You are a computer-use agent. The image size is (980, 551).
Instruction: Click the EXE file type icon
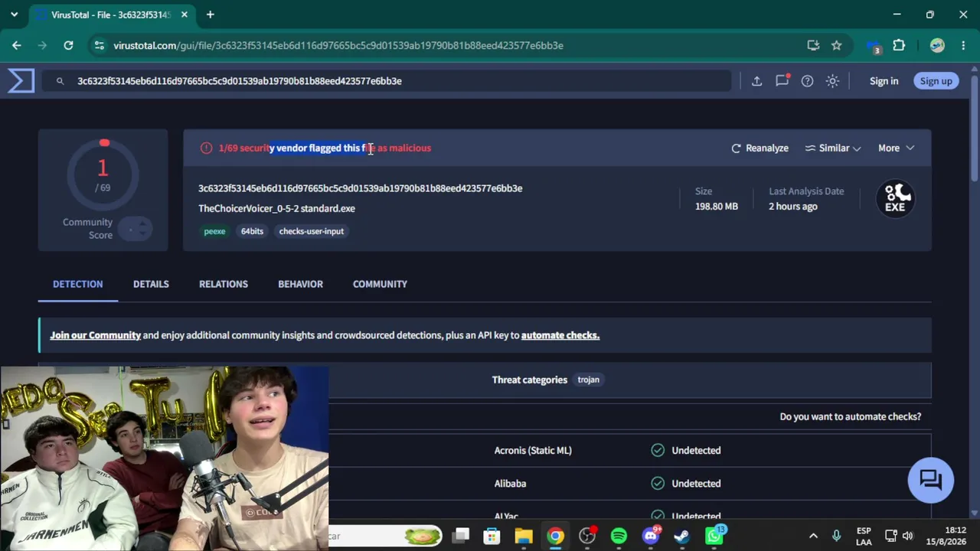point(895,198)
